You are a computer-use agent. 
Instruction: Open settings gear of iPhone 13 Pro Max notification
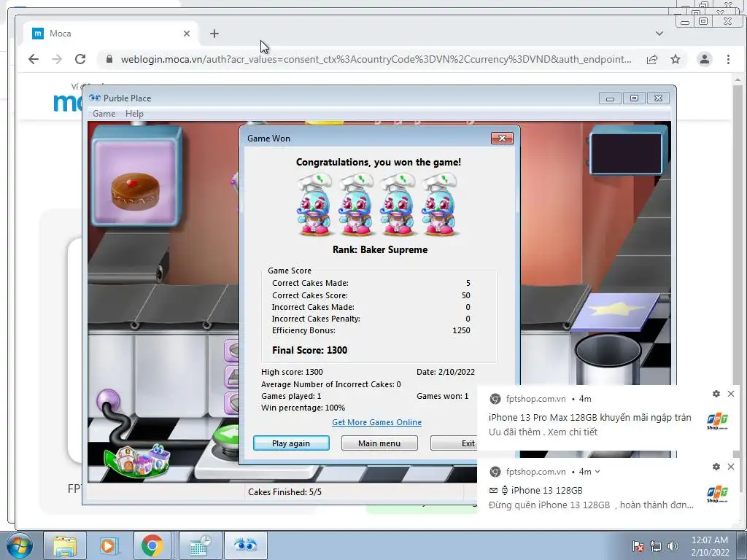[x=716, y=394]
